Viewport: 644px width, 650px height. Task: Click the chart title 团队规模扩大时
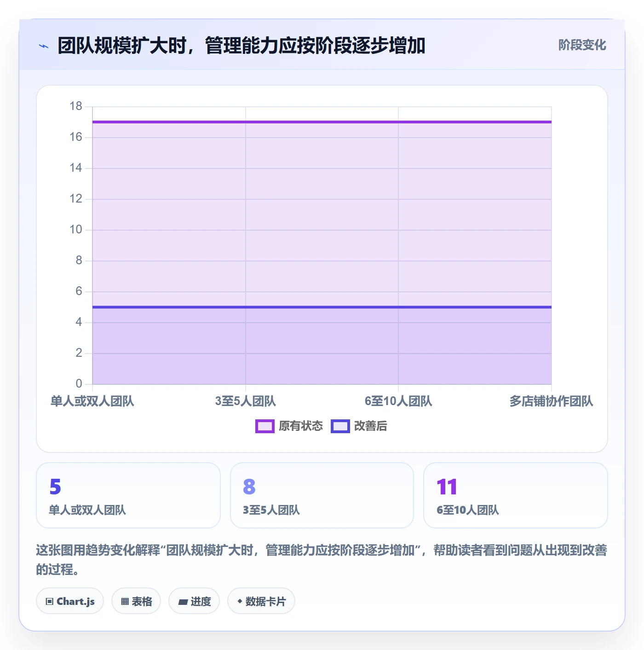point(241,46)
